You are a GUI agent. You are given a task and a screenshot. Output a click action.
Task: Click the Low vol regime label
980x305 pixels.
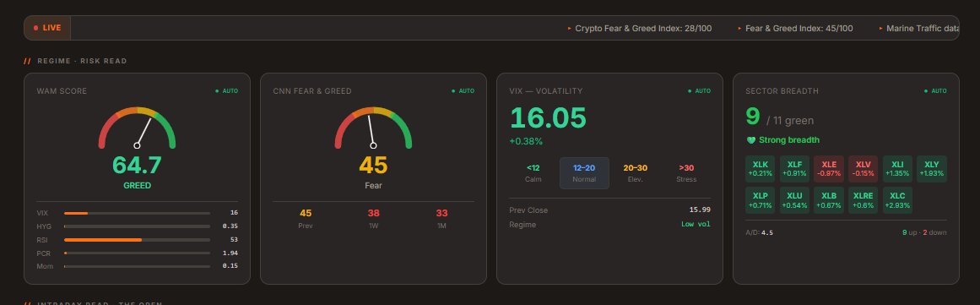point(696,225)
